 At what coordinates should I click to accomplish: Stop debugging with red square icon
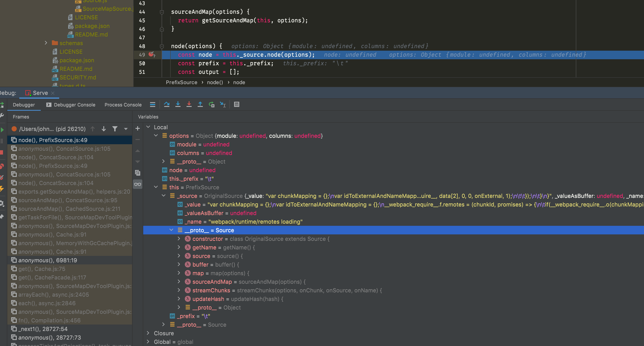coord(2,152)
